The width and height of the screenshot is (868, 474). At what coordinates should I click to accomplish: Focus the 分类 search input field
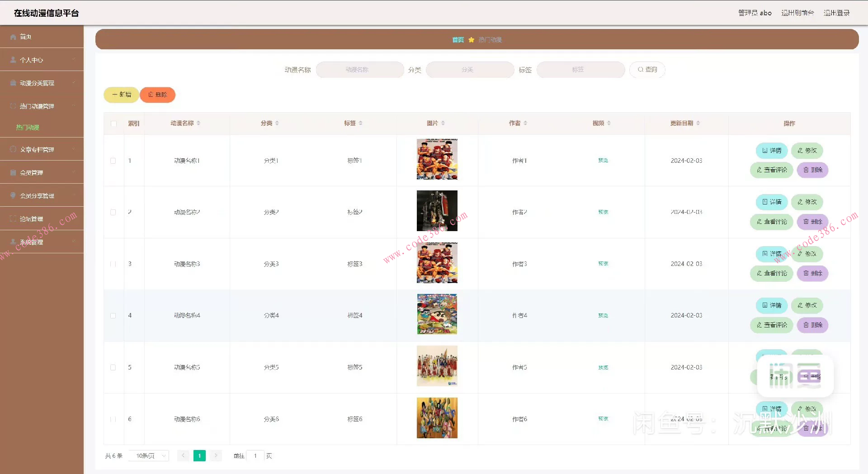click(470, 70)
